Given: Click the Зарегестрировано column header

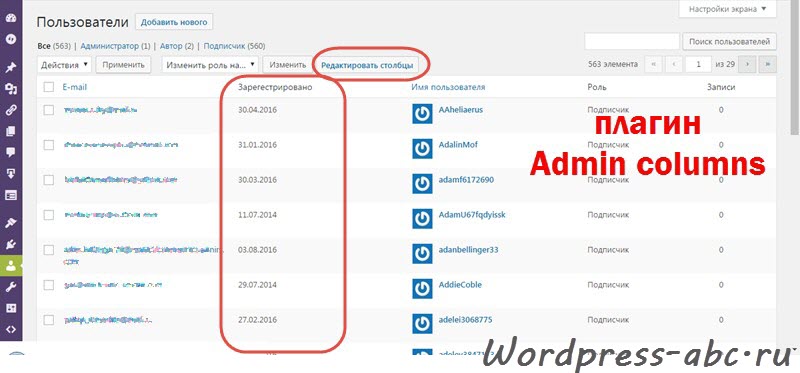Looking at the screenshot, I should click(x=275, y=87).
